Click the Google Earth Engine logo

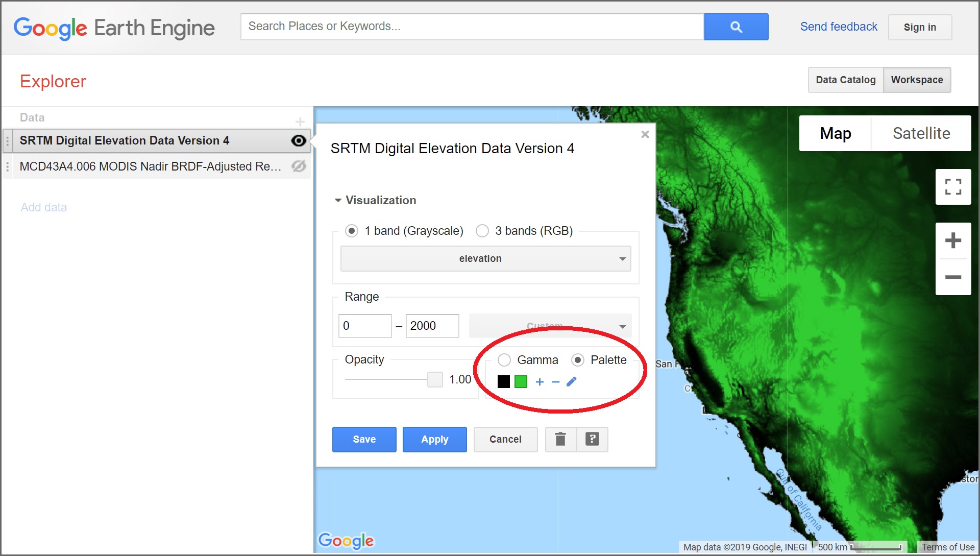pyautogui.click(x=114, y=28)
